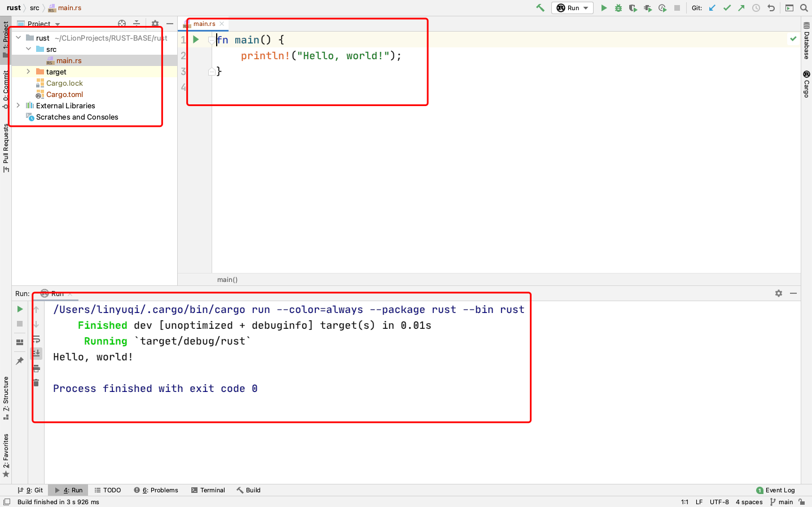Click Git Push green arrow icon
The image size is (812, 507).
(x=741, y=8)
